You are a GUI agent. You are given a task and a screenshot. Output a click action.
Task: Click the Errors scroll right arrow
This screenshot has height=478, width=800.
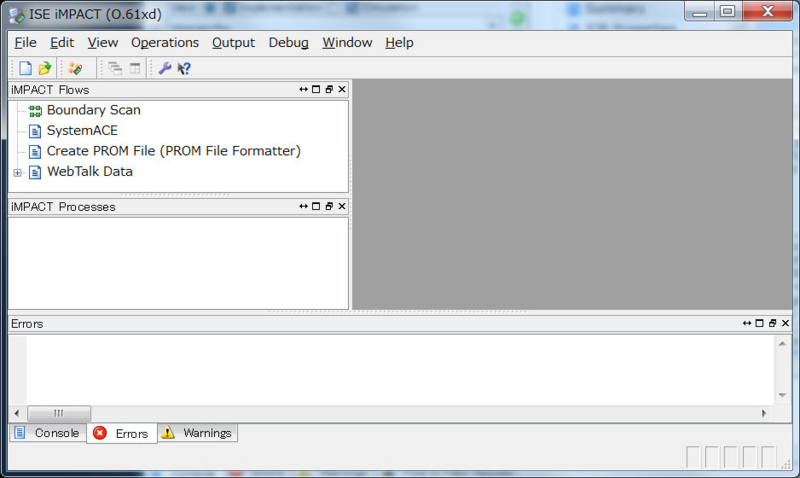tap(764, 413)
